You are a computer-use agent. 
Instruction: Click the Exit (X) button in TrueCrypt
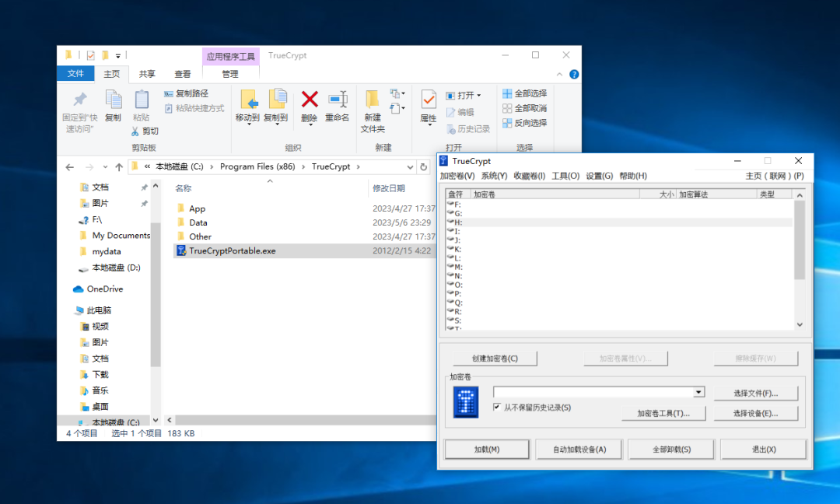click(764, 450)
